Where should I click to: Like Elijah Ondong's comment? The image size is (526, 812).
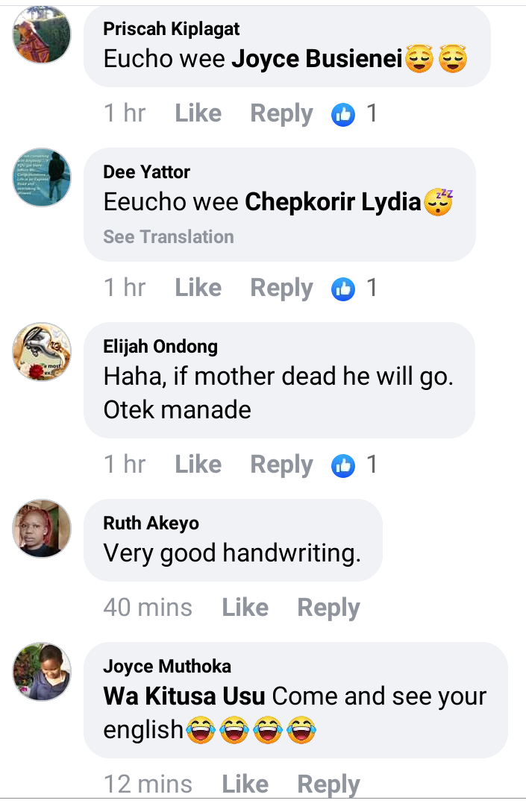tap(198, 464)
